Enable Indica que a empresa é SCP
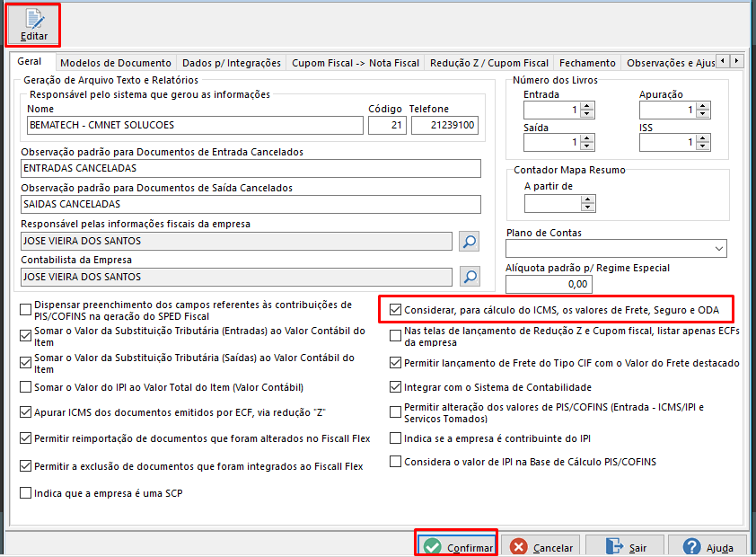This screenshot has height=557, width=756. click(25, 493)
